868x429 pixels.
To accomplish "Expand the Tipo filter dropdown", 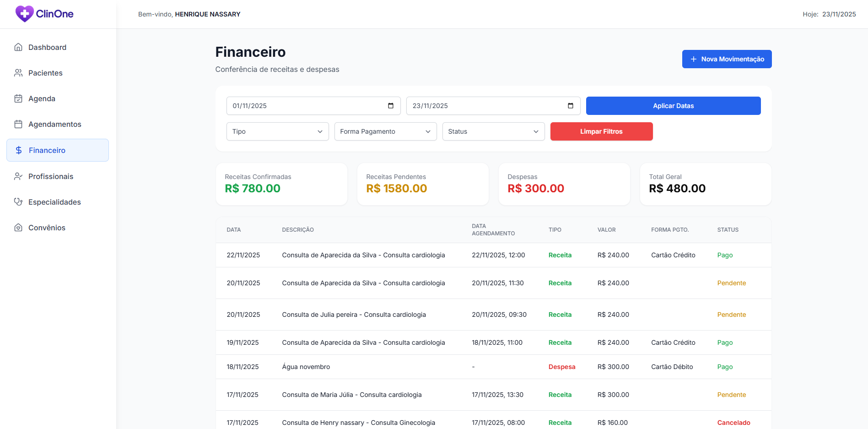I will click(x=277, y=131).
